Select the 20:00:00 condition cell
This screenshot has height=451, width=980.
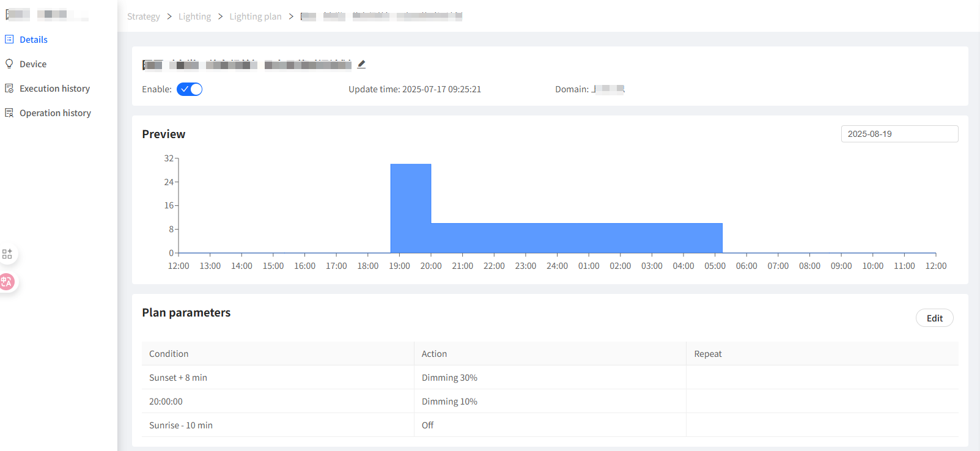tap(278, 402)
